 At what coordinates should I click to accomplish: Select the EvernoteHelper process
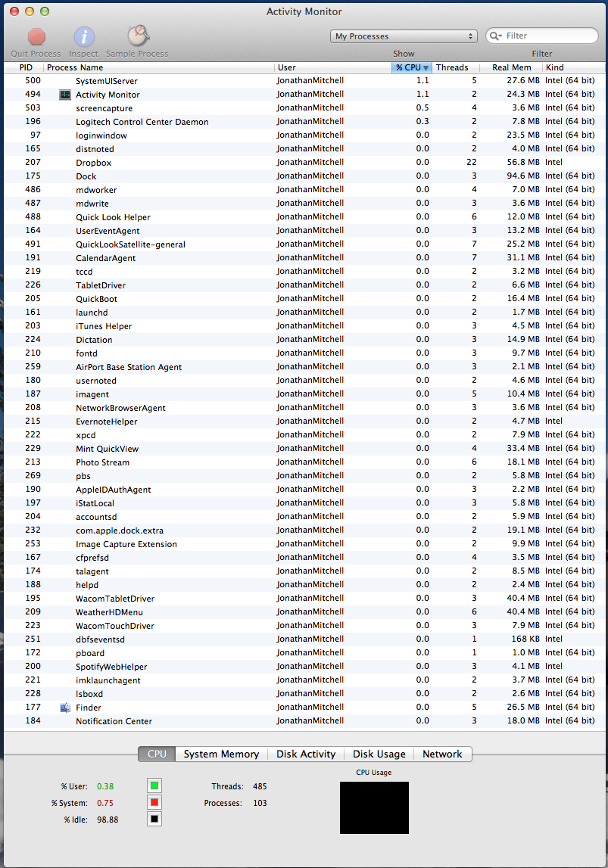304,422
